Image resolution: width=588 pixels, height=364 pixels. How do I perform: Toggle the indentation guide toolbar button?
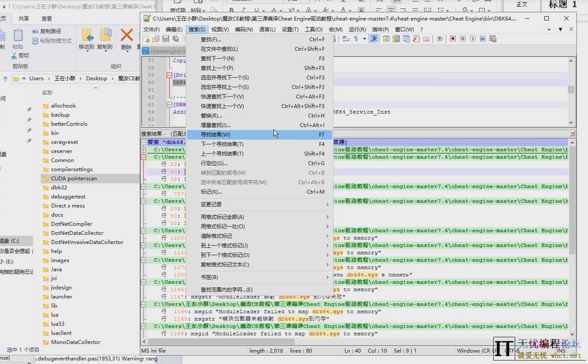(374, 39)
